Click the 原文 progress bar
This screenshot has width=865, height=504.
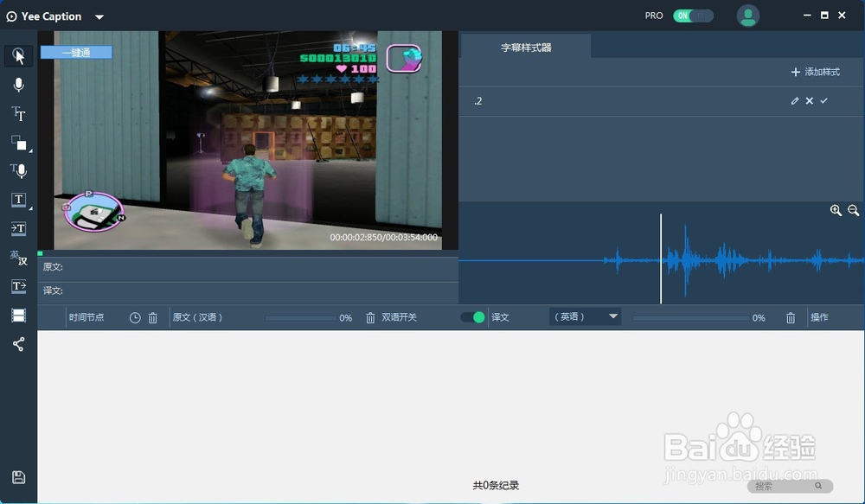click(x=301, y=317)
